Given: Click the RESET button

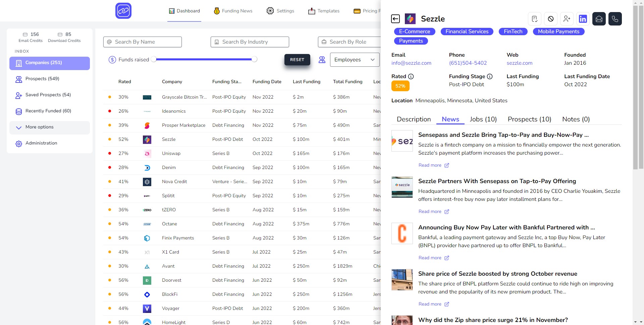Looking at the screenshot, I should [x=297, y=60].
